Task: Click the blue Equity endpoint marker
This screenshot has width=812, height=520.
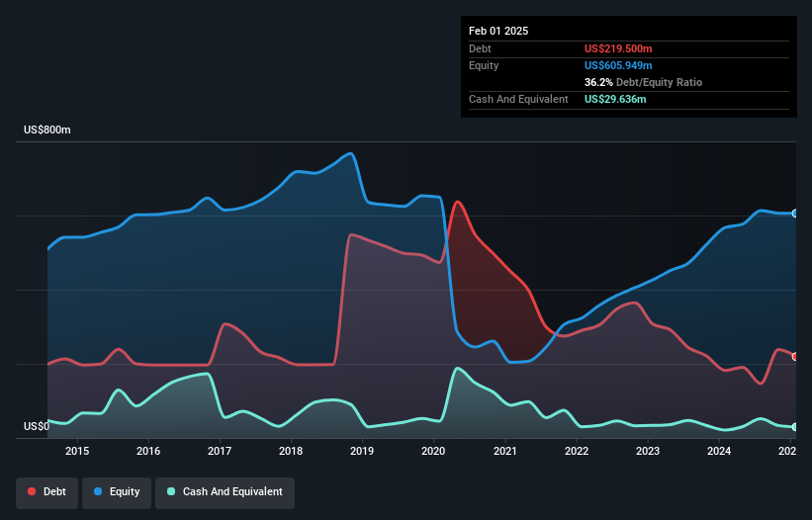Action: click(x=795, y=214)
